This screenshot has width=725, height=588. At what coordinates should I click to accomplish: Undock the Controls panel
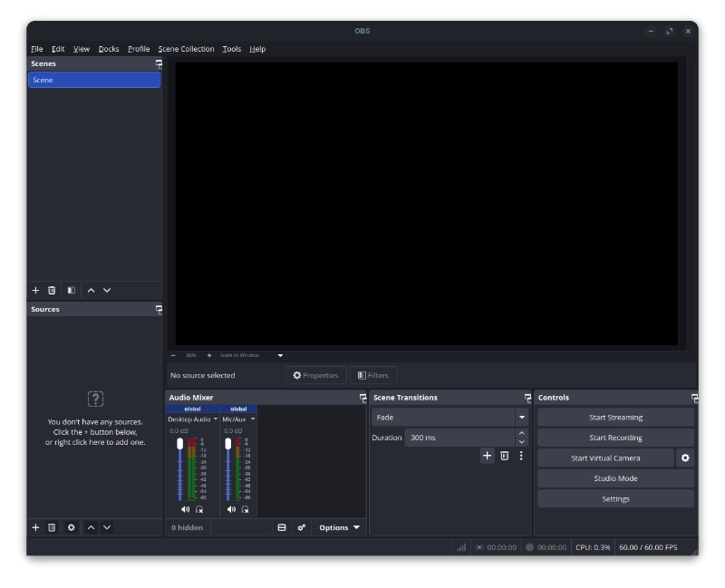694,398
